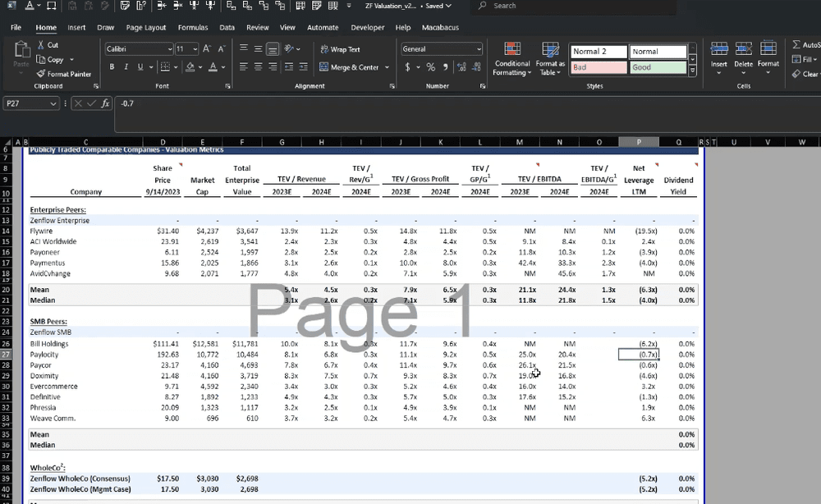821x504 pixels.
Task: Middle-align text vertically
Action: [x=258, y=48]
